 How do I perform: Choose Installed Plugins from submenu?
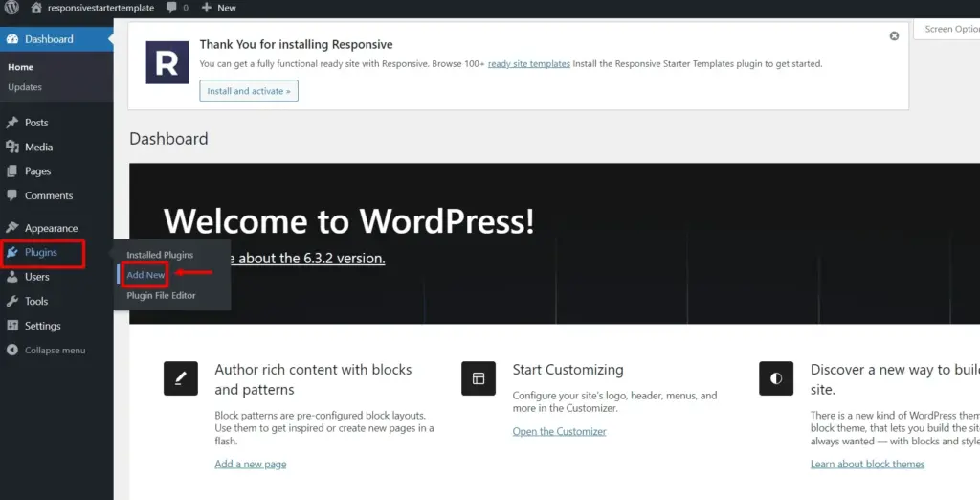[160, 255]
